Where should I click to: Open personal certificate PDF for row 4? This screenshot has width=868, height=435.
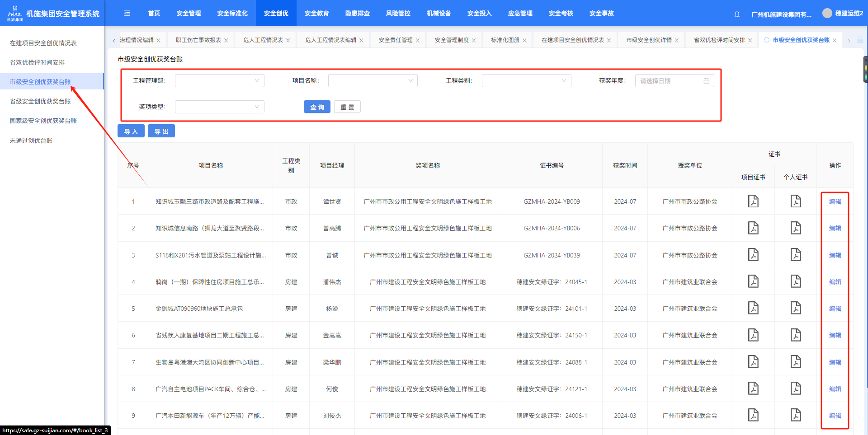[796, 281]
